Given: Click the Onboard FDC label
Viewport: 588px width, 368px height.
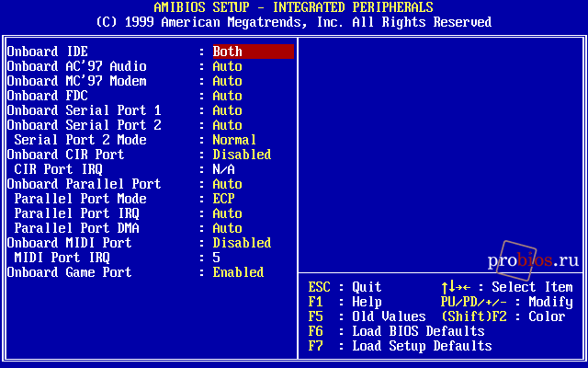Looking at the screenshot, I should [x=47, y=96].
